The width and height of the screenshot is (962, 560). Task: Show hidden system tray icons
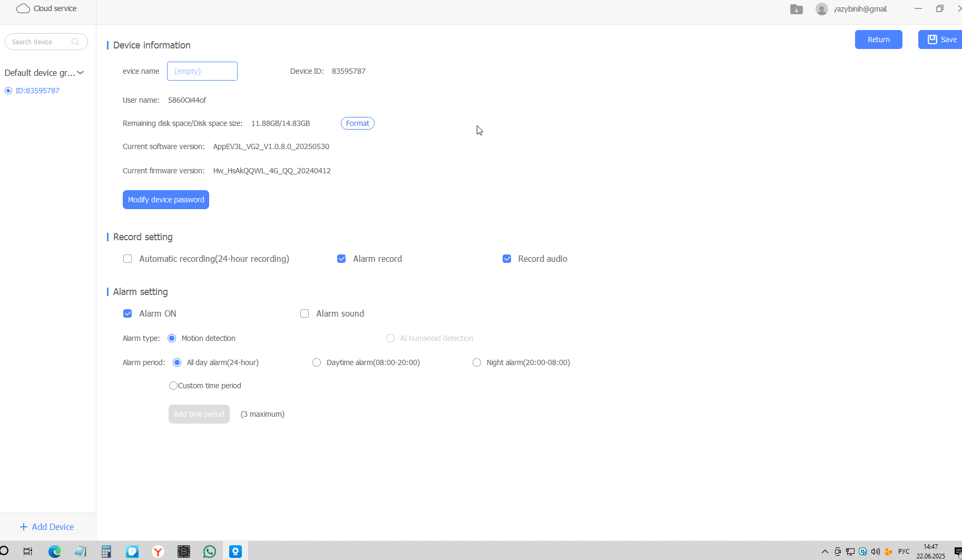pyautogui.click(x=825, y=552)
